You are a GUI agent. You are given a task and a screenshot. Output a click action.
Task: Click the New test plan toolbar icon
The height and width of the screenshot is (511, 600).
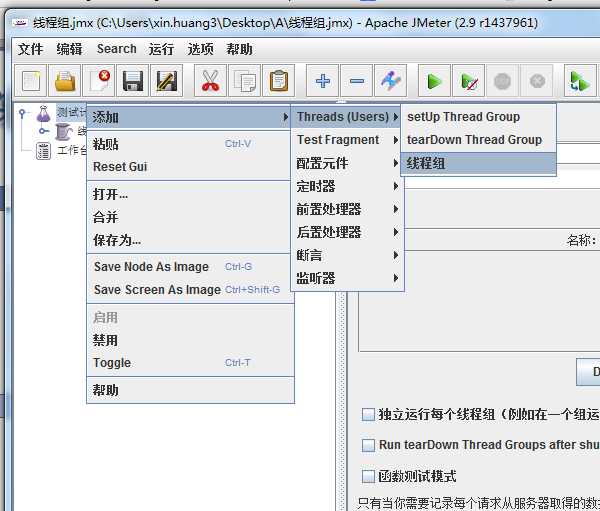[31, 81]
